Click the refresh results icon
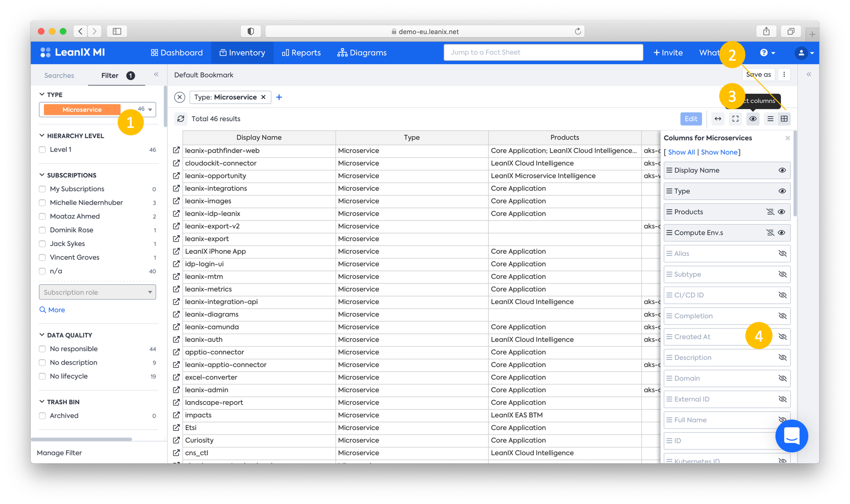The width and height of the screenshot is (850, 504). coord(181,119)
